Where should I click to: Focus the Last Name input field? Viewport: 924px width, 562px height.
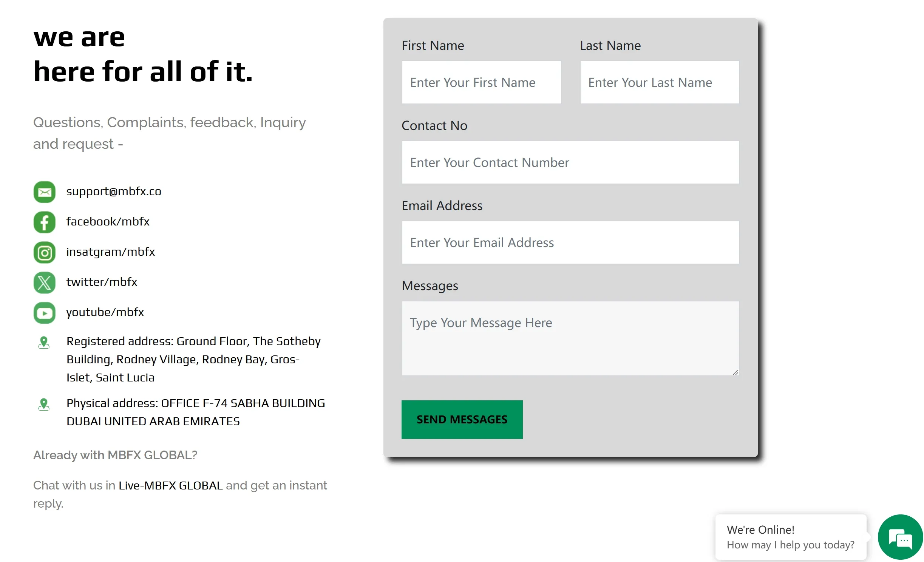coord(660,82)
